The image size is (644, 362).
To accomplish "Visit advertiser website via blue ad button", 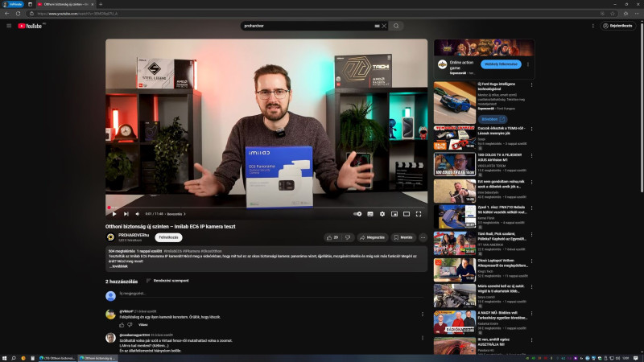I will pos(501,64).
